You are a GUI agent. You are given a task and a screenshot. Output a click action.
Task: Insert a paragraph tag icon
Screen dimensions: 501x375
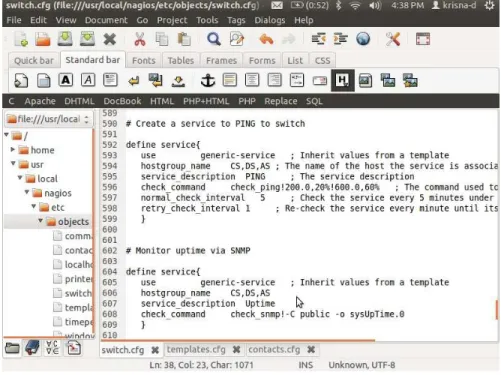[110, 80]
